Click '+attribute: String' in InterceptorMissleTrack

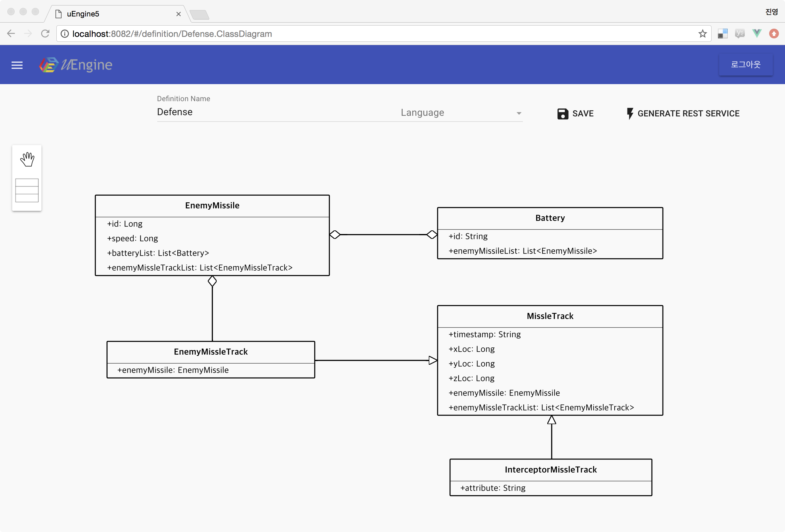pyautogui.click(x=493, y=488)
